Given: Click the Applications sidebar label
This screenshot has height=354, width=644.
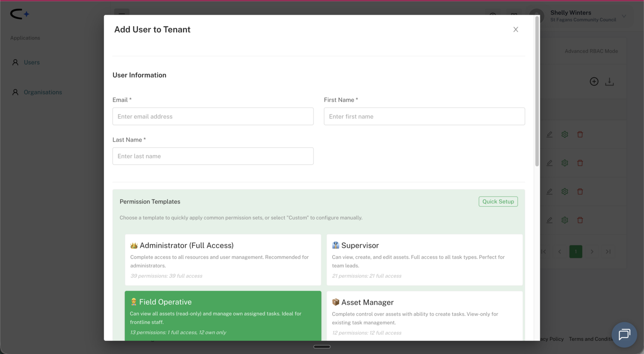Looking at the screenshot, I should [25, 38].
